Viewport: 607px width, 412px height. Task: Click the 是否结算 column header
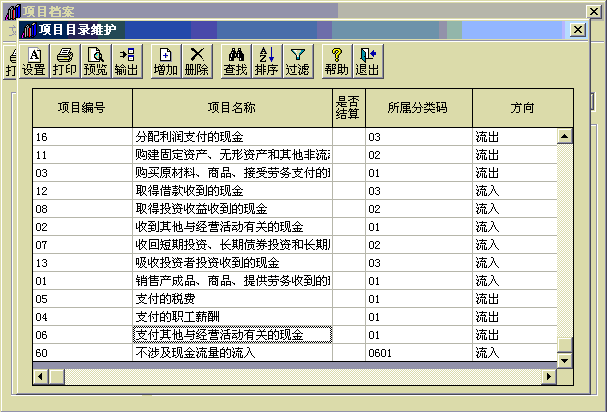(x=348, y=107)
